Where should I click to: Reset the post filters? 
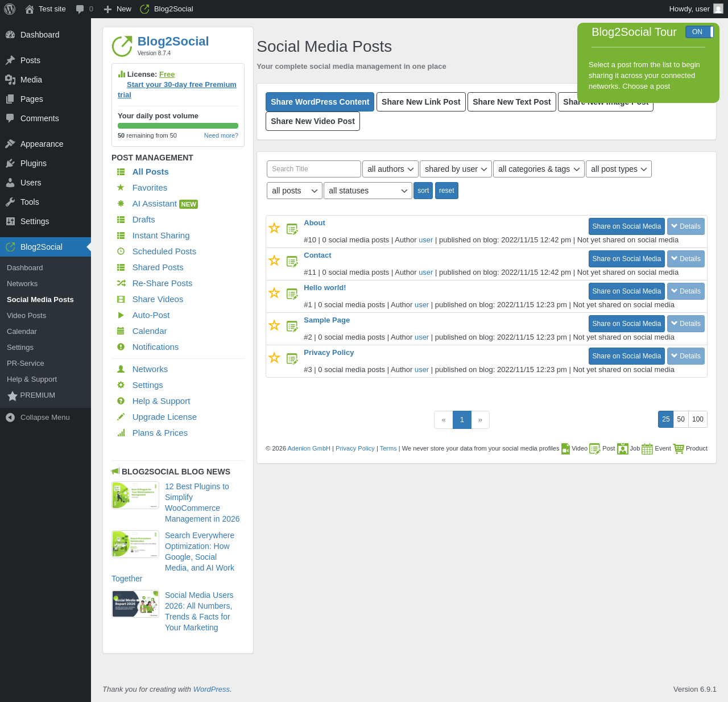446,191
